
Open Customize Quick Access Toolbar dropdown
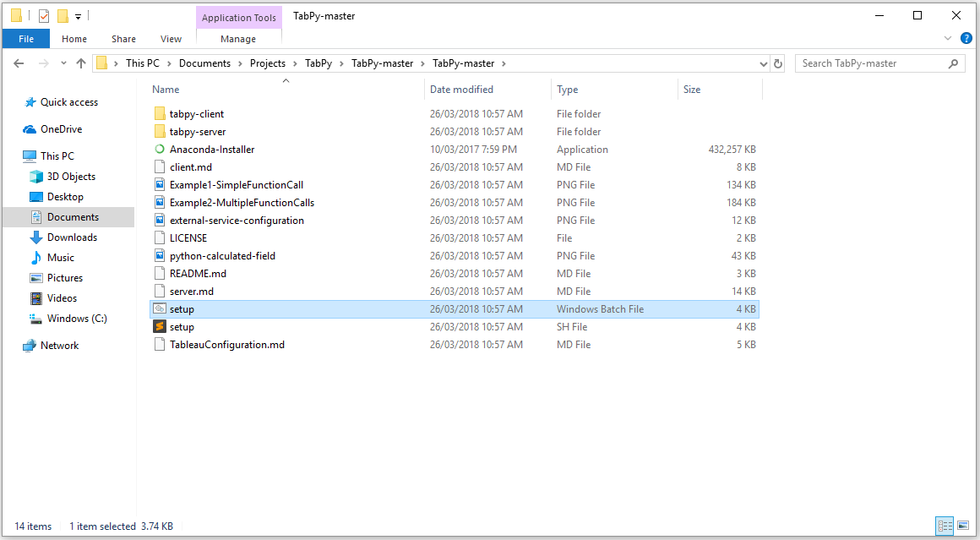coord(78,16)
